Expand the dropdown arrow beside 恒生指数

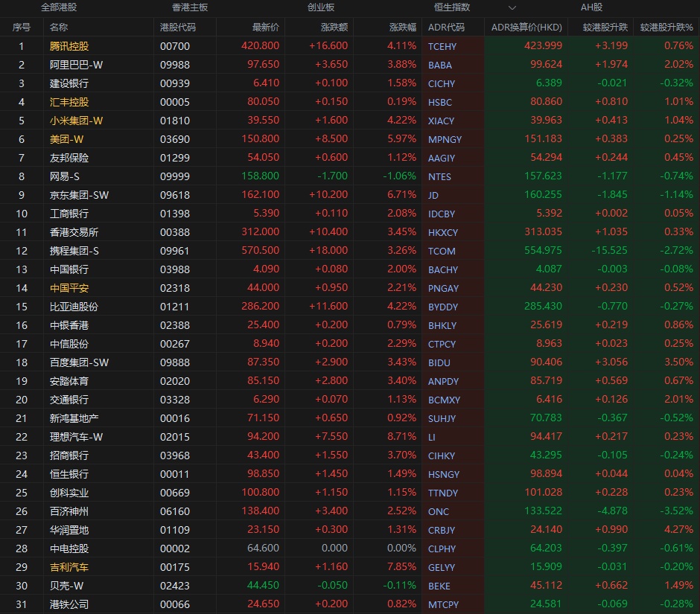pyautogui.click(x=512, y=7)
